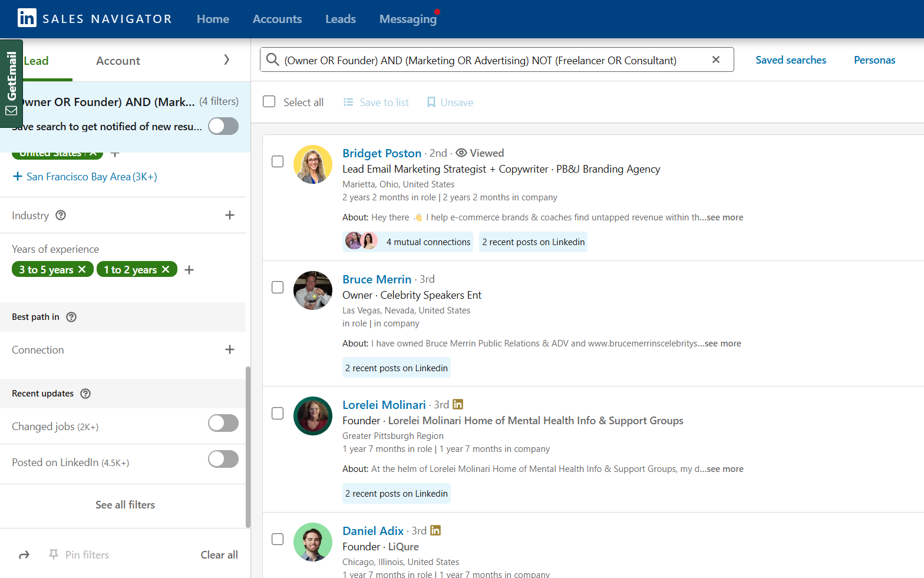Click Daniel Adix's LinkedIn premium badge
The height and width of the screenshot is (578, 924).
pos(435,530)
